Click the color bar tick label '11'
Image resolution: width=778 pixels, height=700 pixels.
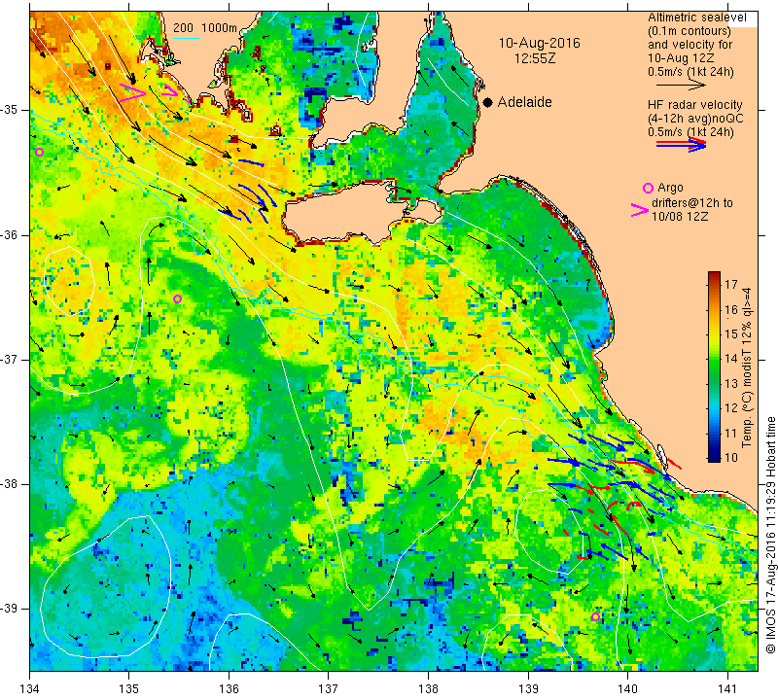point(731,433)
